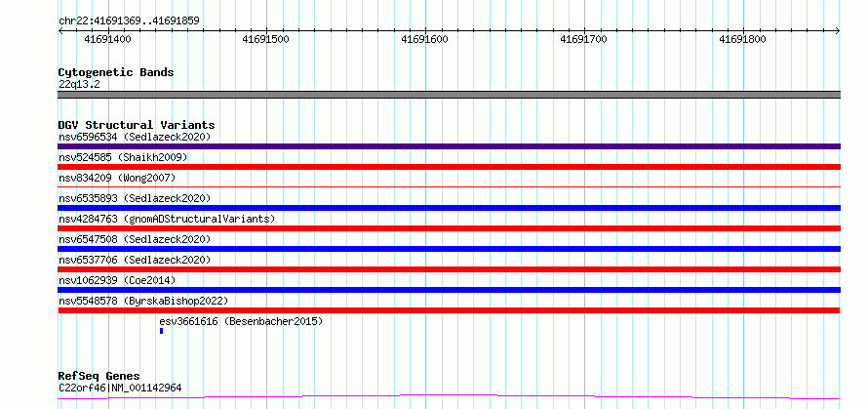868x409 pixels.
Task: Click the red nsv5548578 variant bar
Action: (449, 310)
